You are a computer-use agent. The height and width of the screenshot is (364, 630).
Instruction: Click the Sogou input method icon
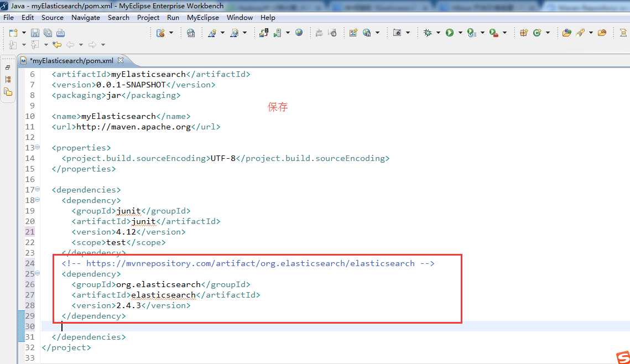click(x=623, y=357)
